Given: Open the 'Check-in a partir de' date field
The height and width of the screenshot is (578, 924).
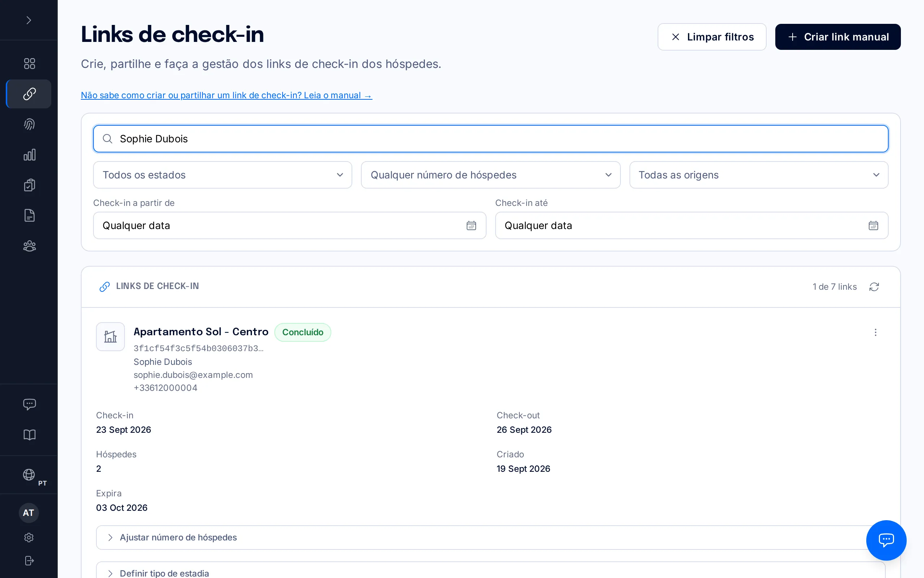Looking at the screenshot, I should pyautogui.click(x=289, y=225).
